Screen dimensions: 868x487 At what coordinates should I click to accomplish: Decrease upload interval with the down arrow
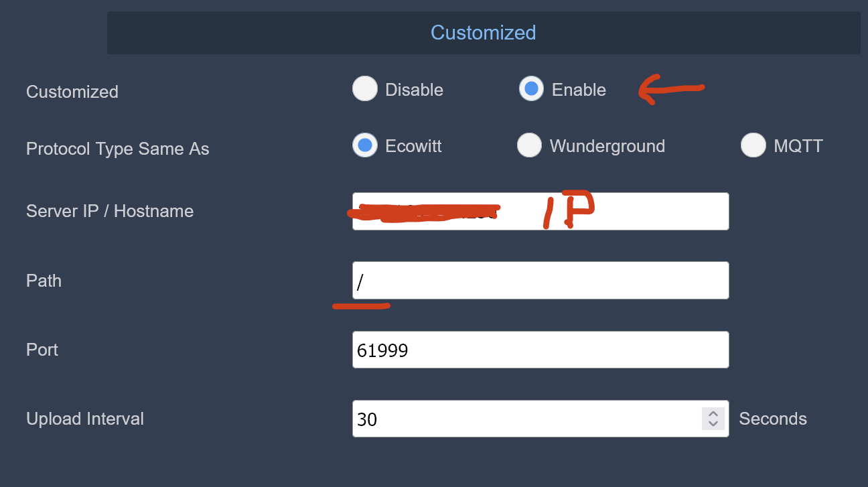point(713,423)
